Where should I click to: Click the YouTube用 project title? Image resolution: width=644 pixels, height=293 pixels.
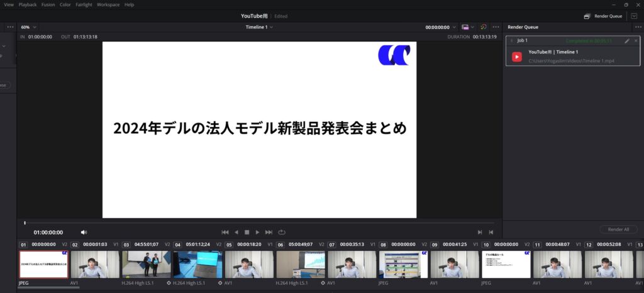coord(254,16)
